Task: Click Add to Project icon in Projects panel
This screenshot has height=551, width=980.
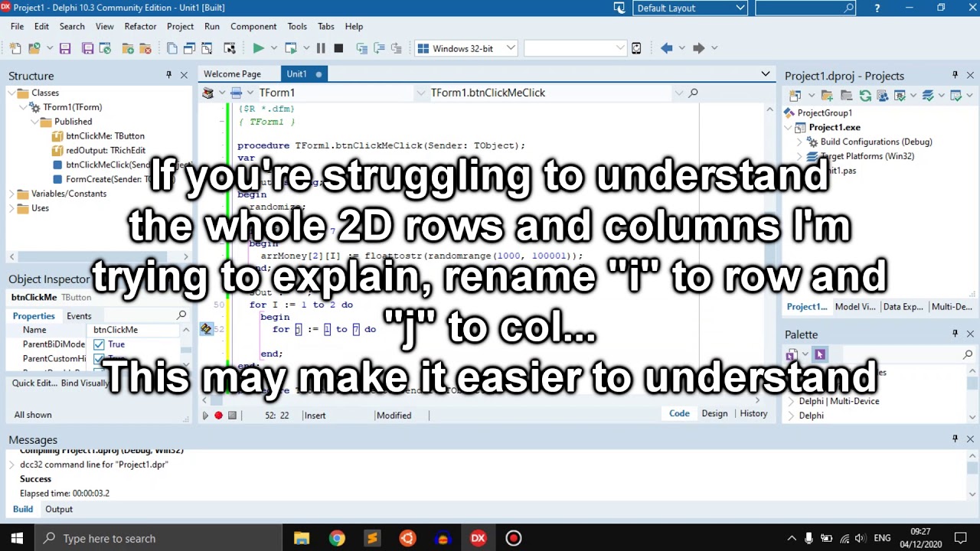Action: [x=827, y=96]
